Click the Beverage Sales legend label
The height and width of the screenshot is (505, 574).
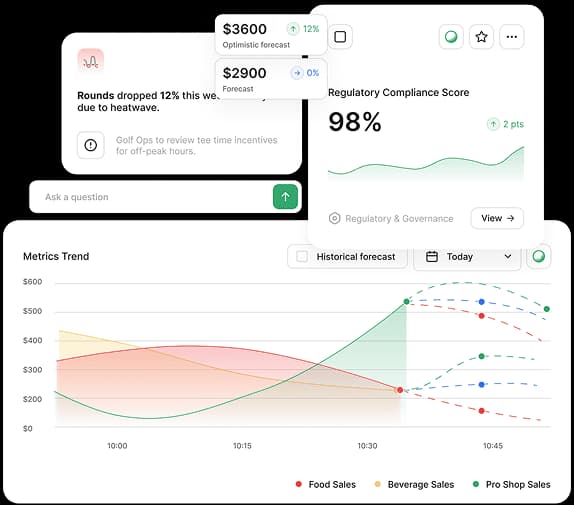click(x=421, y=485)
